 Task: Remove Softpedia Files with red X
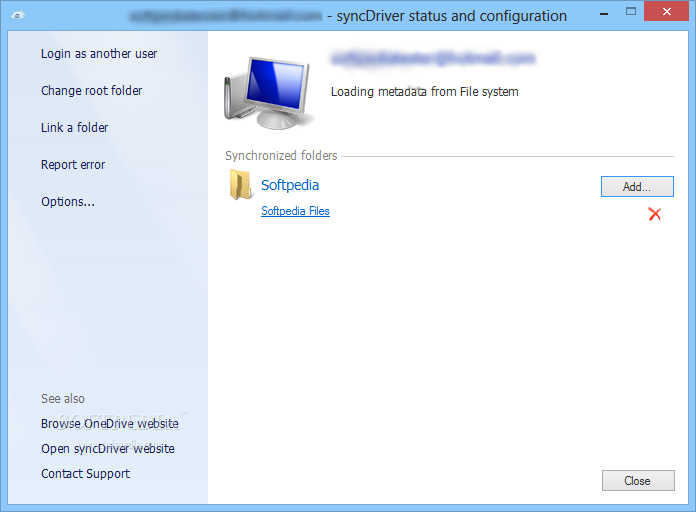click(655, 214)
